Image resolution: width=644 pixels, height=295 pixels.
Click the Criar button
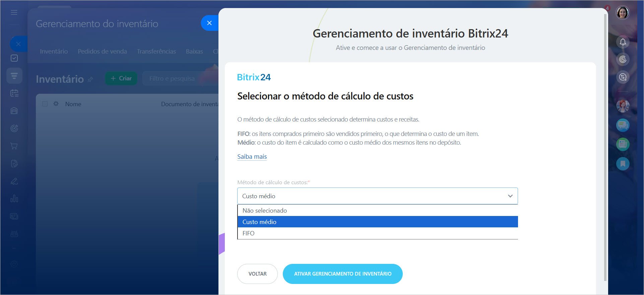pyautogui.click(x=121, y=78)
